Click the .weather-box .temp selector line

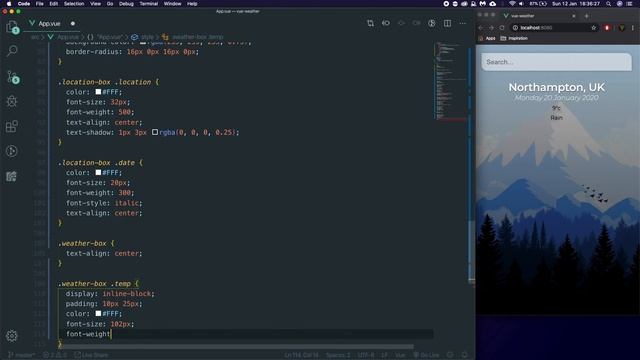pos(98,284)
